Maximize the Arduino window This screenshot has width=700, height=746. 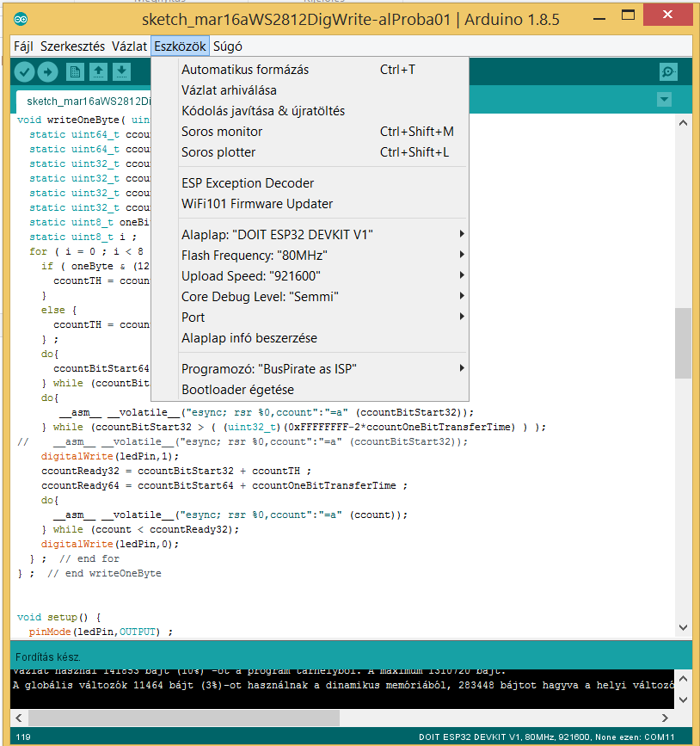pos(628,15)
